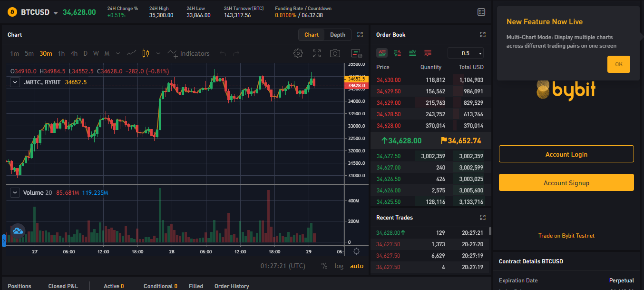Switch to the Depth chart tab
The width and height of the screenshot is (644, 290).
click(338, 35)
